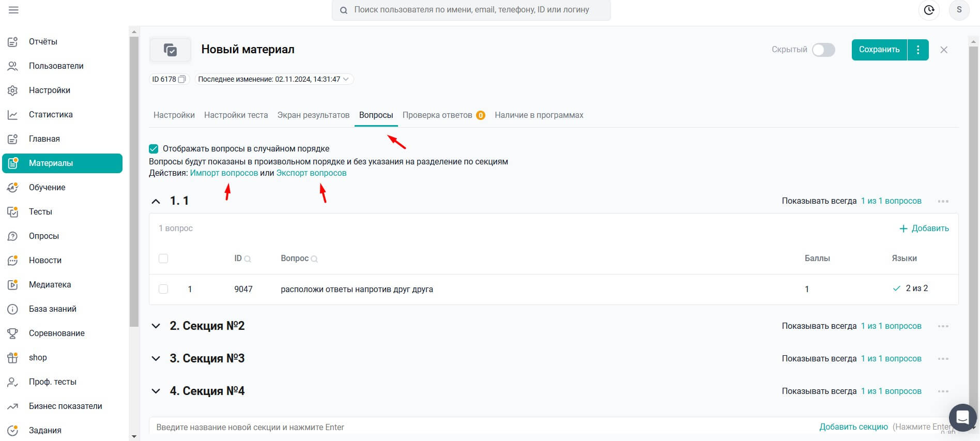Screen dimensions: 980x441
Task: Collapse section 1. 1
Action: pos(156,201)
